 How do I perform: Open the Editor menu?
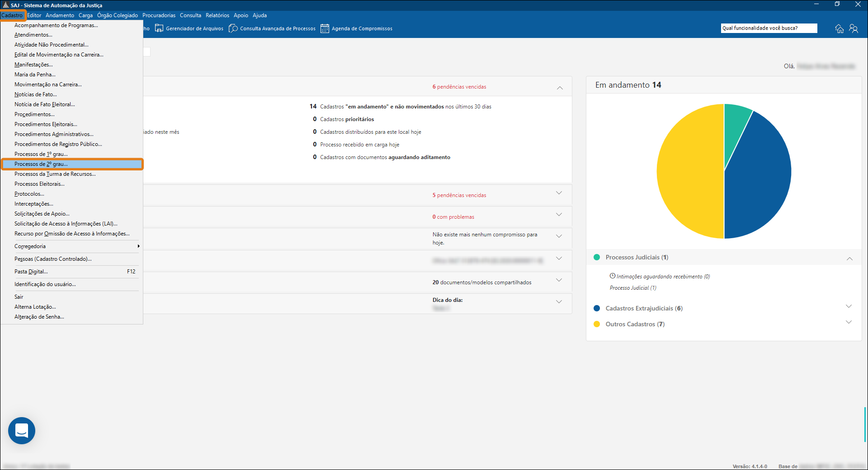point(34,15)
